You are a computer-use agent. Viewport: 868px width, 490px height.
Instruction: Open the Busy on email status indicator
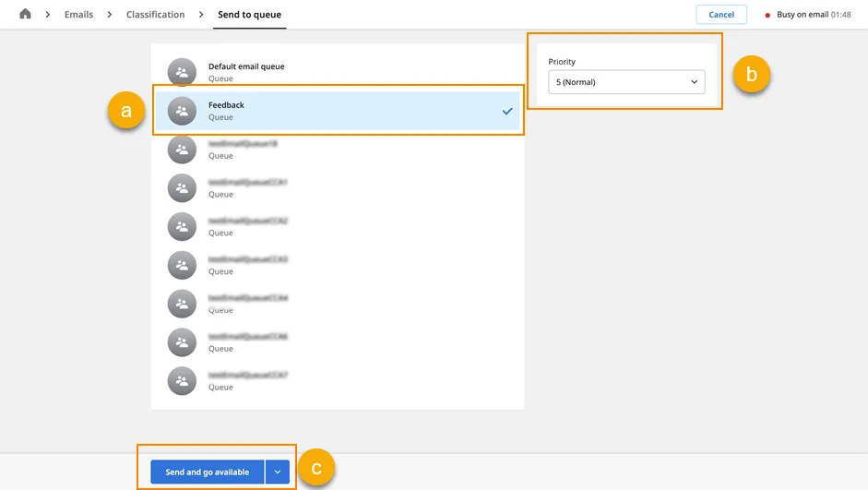(808, 15)
